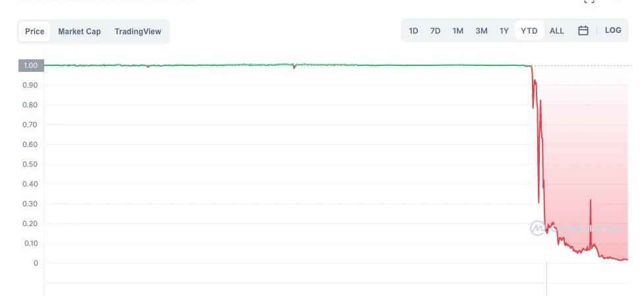Show ALL price history
Screen dimensions: 644x296
tap(556, 31)
